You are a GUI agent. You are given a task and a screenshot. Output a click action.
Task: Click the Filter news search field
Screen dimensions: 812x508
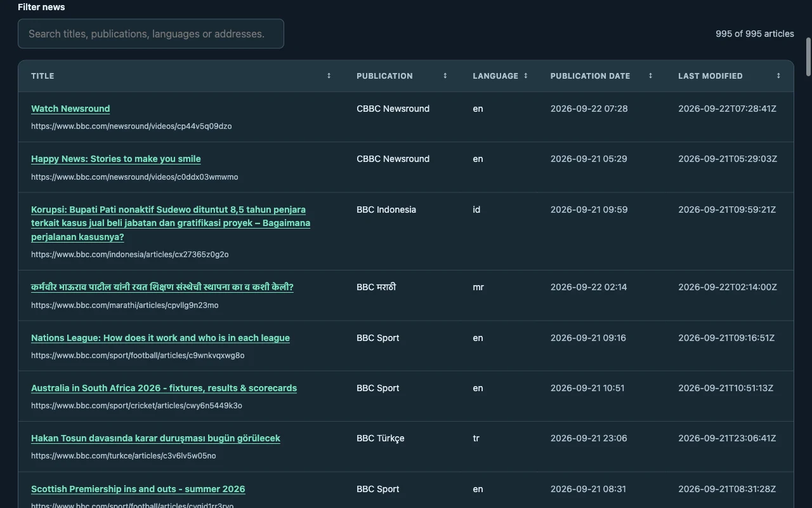(151, 34)
